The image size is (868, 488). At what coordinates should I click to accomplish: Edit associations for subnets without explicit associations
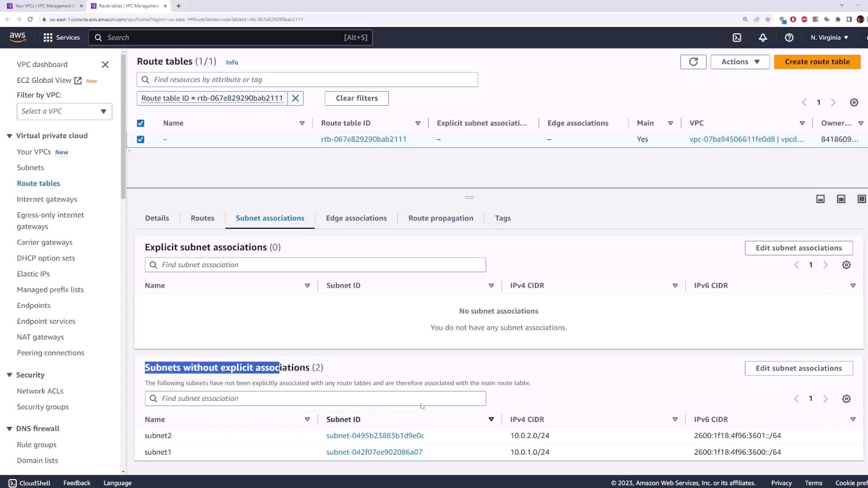[799, 368]
